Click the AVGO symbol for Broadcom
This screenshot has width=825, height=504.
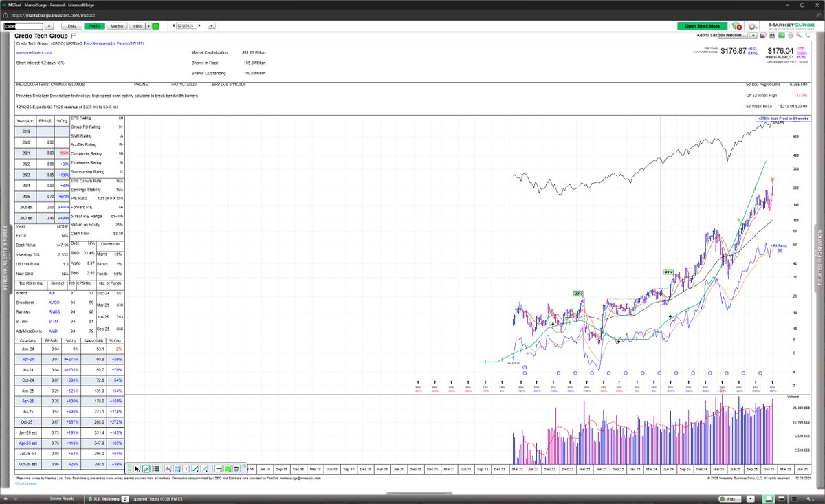pos(54,302)
